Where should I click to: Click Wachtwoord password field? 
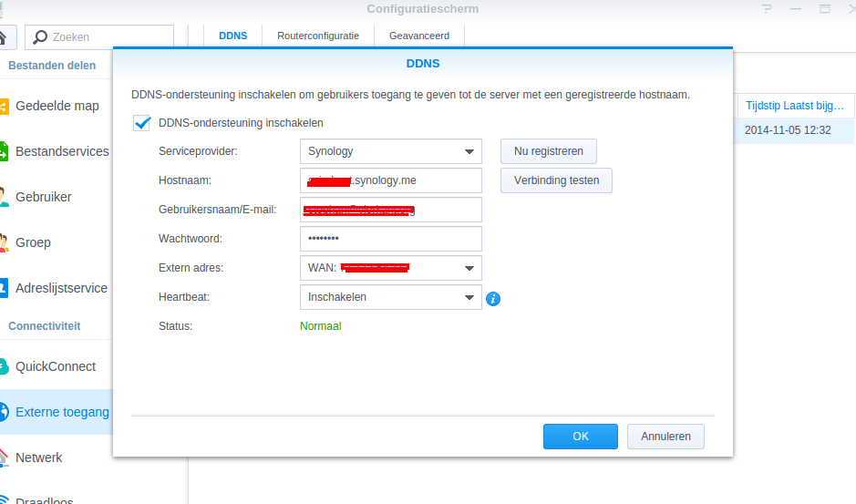pos(391,239)
